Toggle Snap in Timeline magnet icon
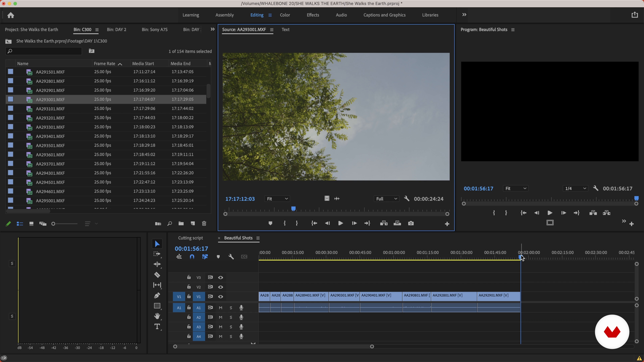644x362 pixels. pos(192,257)
